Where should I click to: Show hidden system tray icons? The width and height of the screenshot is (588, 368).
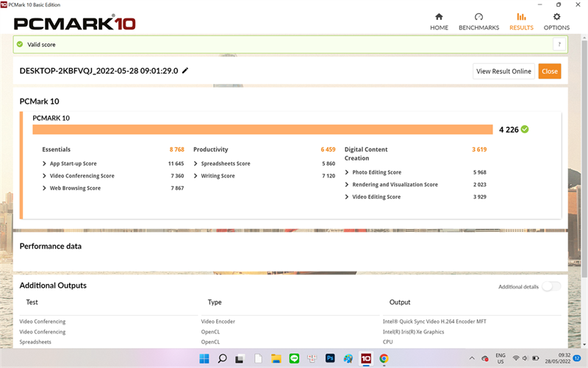472,358
